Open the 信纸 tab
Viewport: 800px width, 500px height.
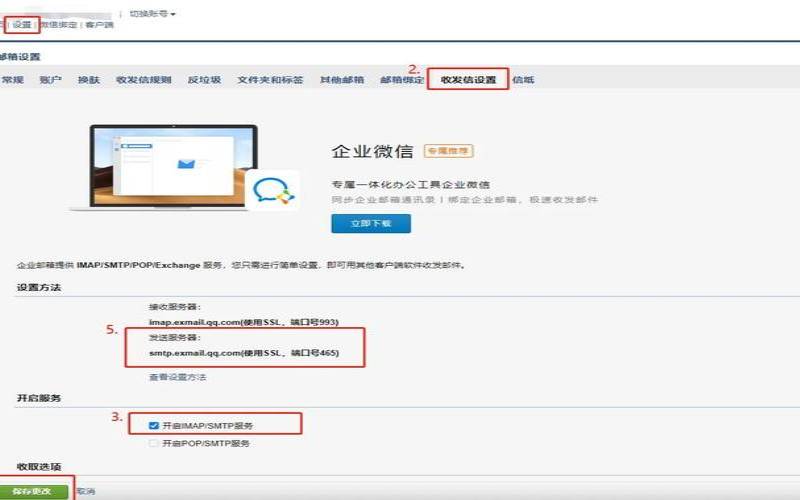pyautogui.click(x=523, y=80)
